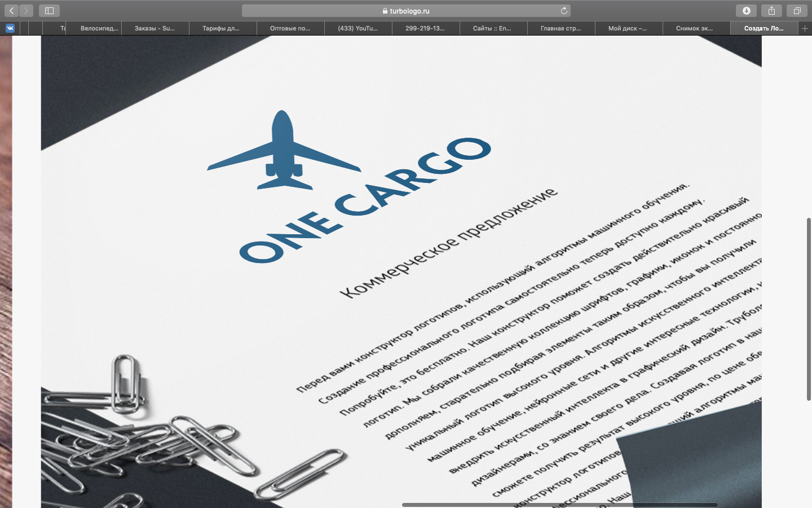Reload the turbologo.ru page

(x=564, y=11)
